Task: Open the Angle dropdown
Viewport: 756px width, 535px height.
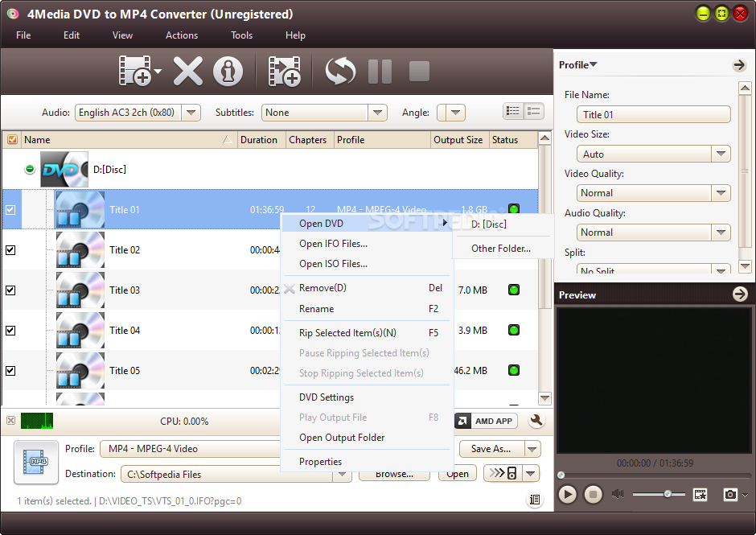Action: (x=456, y=113)
